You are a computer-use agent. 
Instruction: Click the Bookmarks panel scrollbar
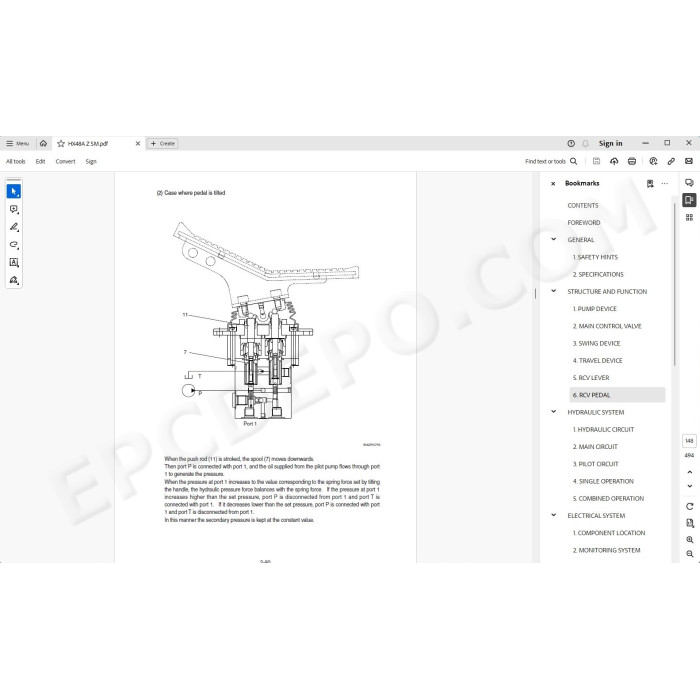tap(674, 284)
